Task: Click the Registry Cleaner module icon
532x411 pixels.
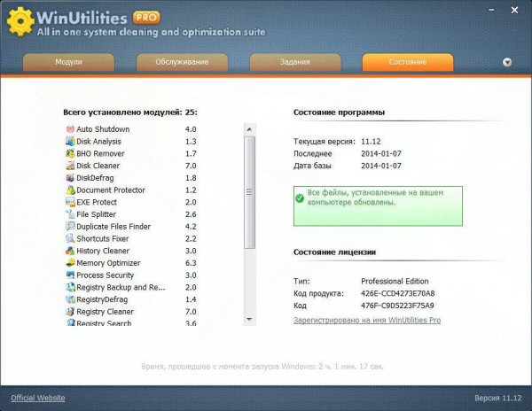Action: 70,312
